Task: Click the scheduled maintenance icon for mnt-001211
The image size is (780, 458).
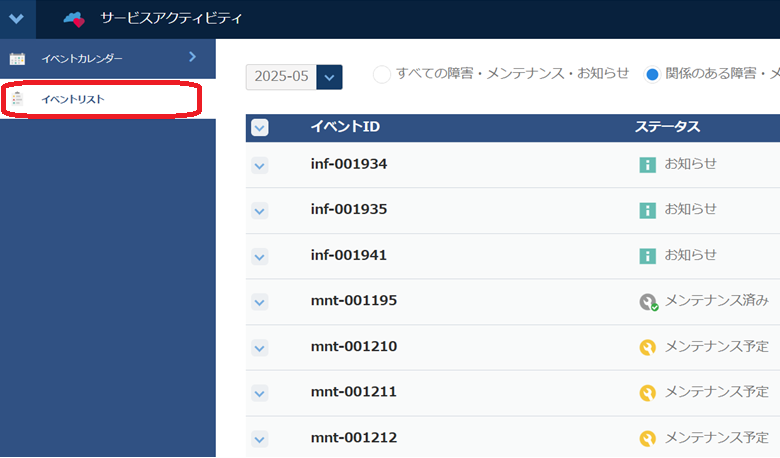Action: pyautogui.click(x=647, y=393)
